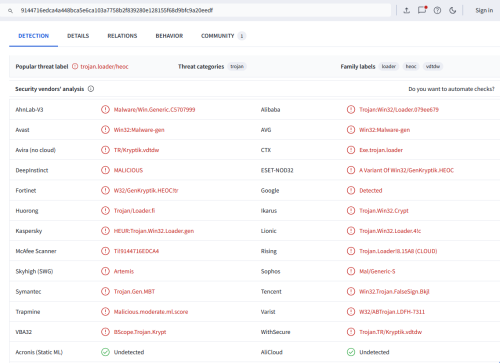This screenshot has height=363, width=500.
Task: Click the VBA32 detection alert icon
Action: click(105, 332)
